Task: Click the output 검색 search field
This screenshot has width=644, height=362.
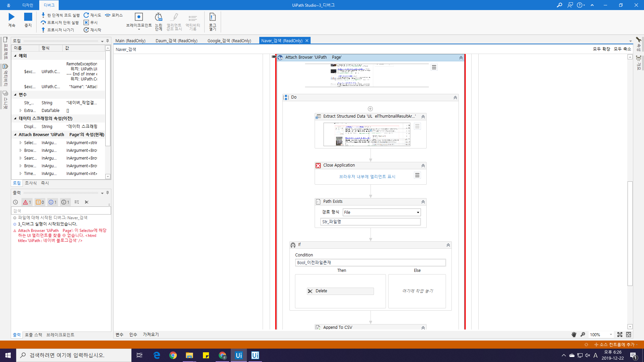Action: click(x=60, y=211)
